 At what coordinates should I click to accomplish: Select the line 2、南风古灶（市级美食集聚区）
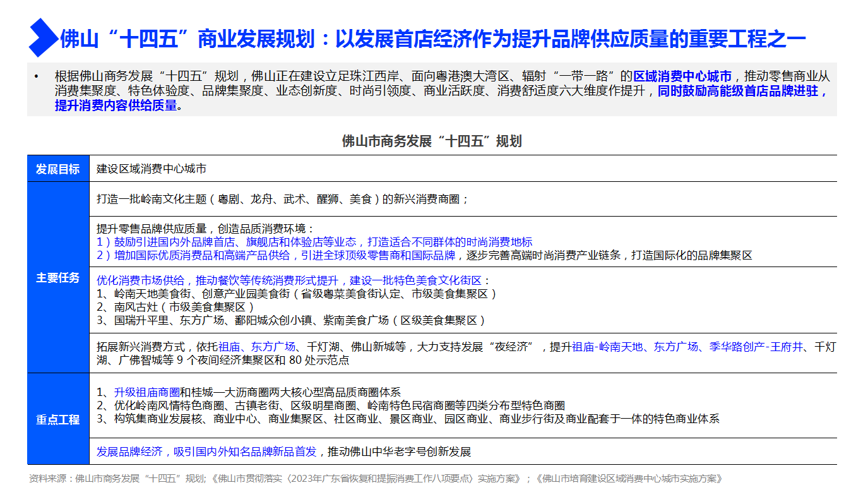pyautogui.click(x=175, y=307)
